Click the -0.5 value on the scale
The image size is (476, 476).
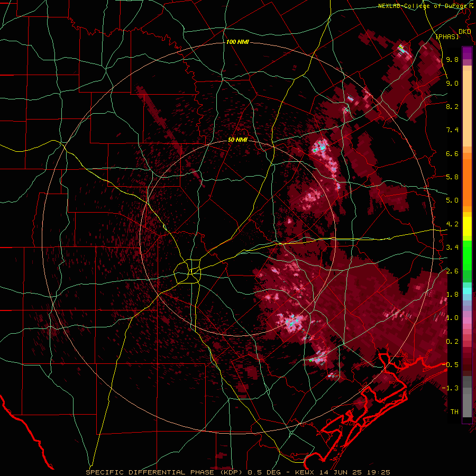click(450, 365)
